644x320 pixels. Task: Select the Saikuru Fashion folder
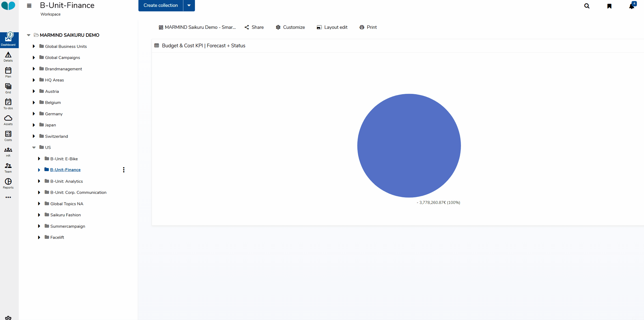[66, 215]
